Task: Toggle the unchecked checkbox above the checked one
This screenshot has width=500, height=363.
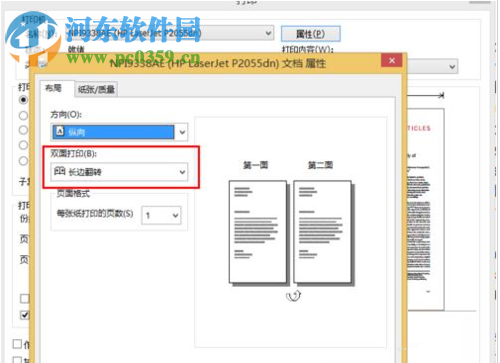Action: coord(25,298)
